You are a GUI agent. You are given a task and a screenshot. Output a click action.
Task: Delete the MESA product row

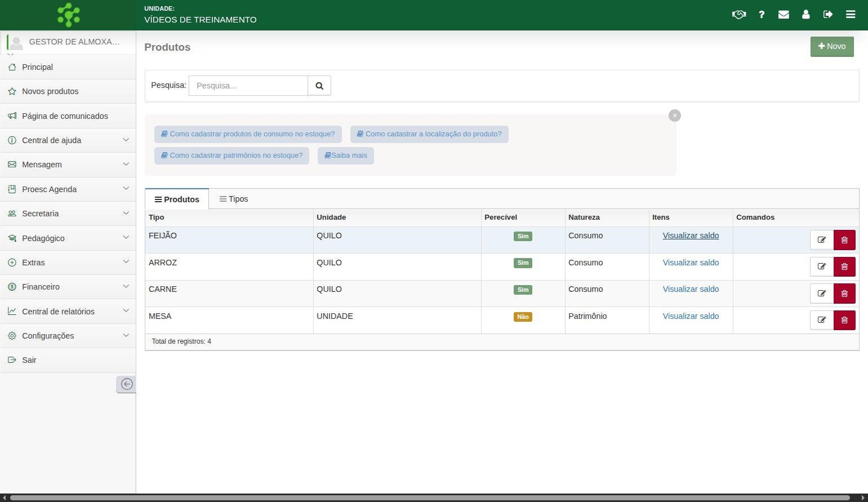click(844, 320)
